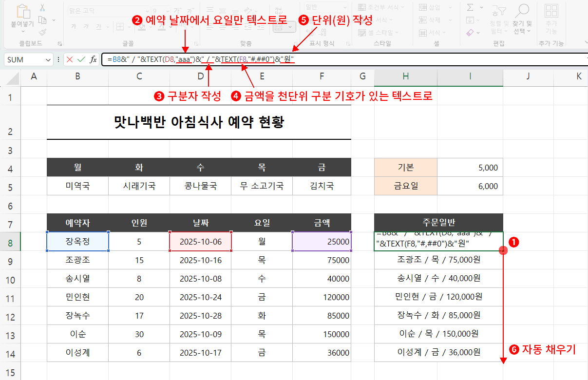Click the AutoSum (Σ) icon
588x380 pixels.
[x=470, y=7]
